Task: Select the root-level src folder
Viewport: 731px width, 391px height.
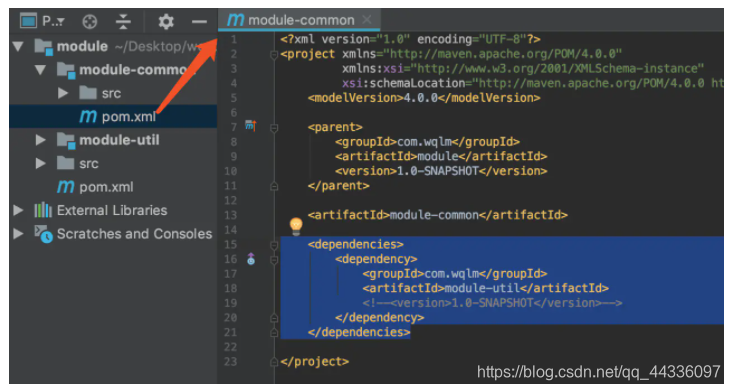Action: (89, 163)
